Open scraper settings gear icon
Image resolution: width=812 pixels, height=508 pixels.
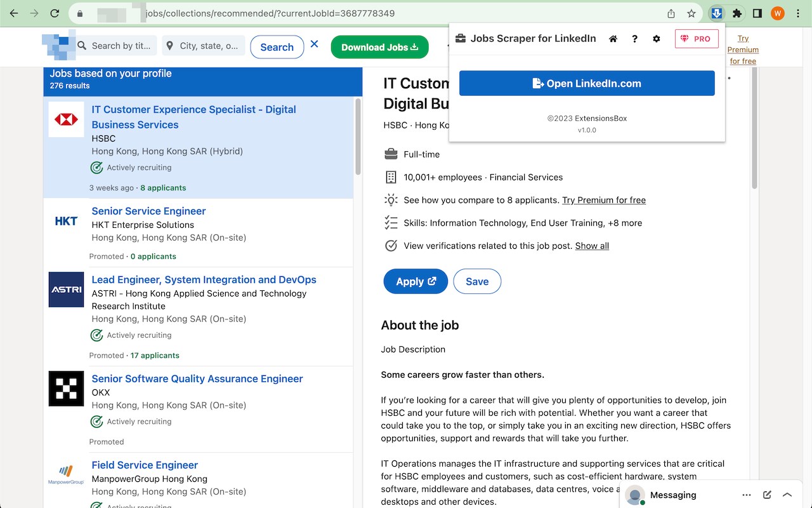pyautogui.click(x=656, y=39)
